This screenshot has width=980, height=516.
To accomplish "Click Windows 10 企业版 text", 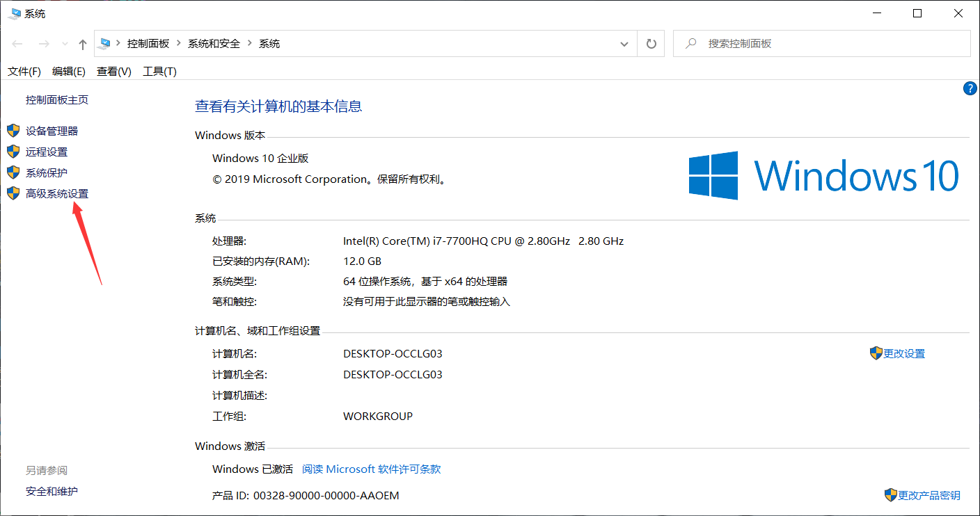I will click(x=260, y=159).
